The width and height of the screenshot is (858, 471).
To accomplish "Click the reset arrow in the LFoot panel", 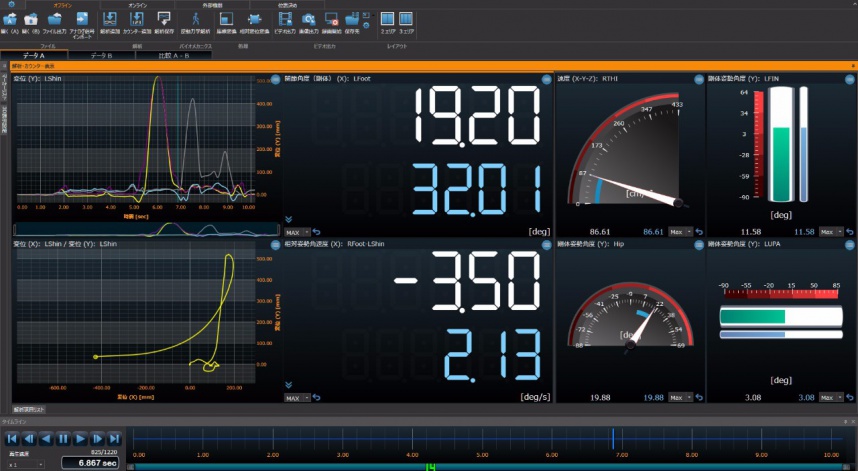I will (x=317, y=231).
